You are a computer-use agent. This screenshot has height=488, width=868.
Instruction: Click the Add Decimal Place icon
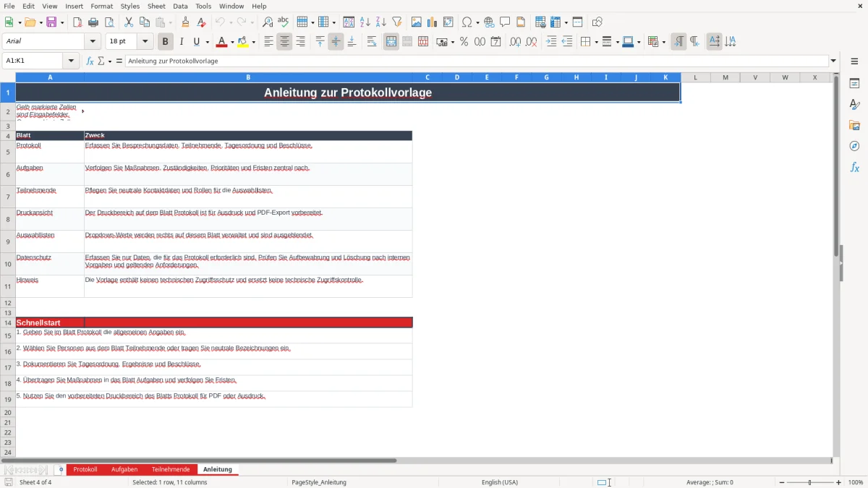(515, 42)
